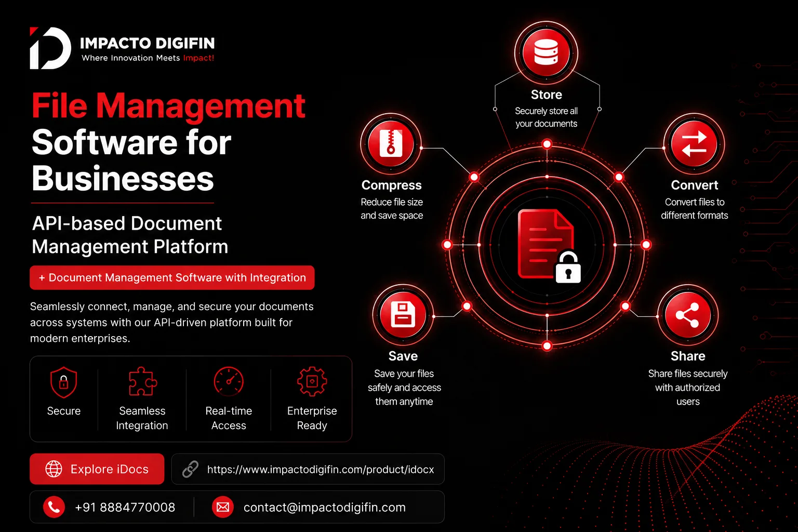
Task: Click Save your files safely description
Action: [x=404, y=388]
